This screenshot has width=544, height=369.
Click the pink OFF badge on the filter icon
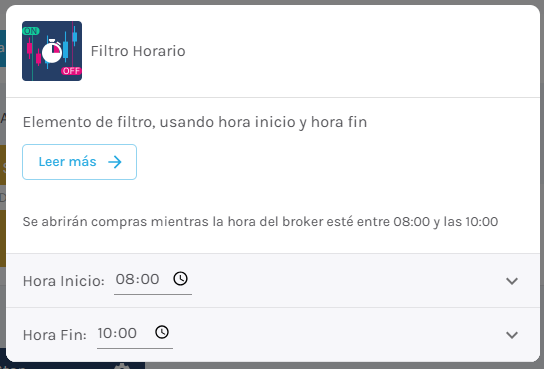(71, 71)
